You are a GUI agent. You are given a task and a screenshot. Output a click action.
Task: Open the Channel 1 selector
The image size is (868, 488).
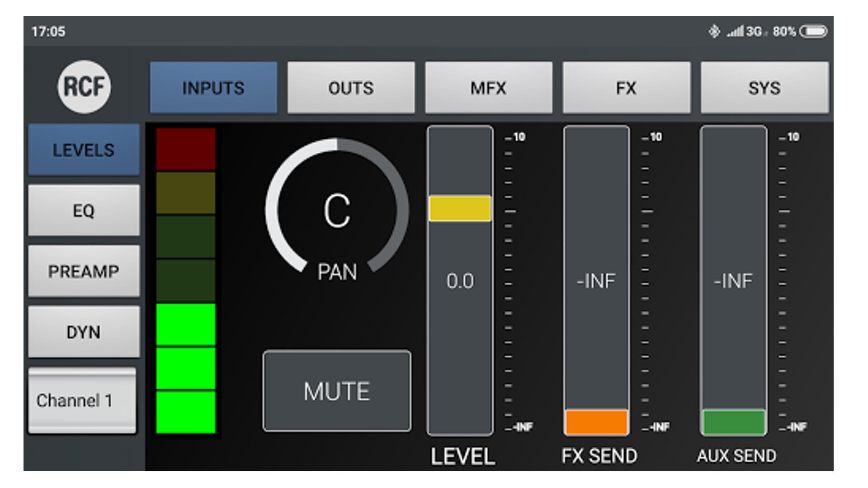[82, 400]
